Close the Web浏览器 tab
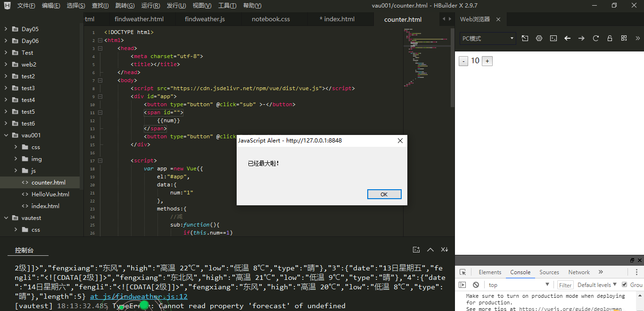 click(498, 19)
